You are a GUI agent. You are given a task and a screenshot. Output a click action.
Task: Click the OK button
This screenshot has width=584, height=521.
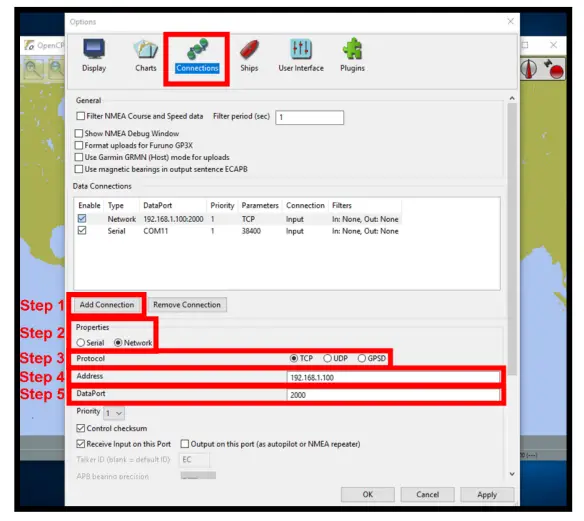coord(368,495)
